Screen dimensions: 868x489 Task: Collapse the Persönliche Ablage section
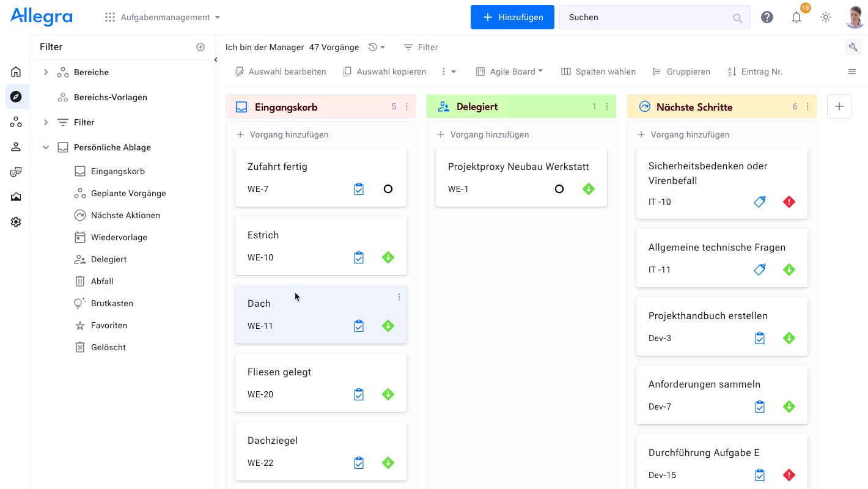(45, 147)
